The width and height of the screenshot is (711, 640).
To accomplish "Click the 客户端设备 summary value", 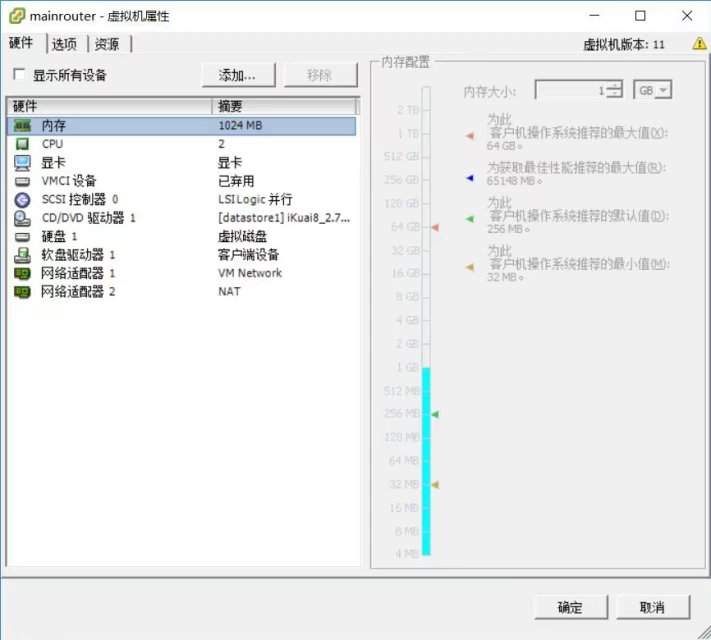I will click(x=248, y=255).
